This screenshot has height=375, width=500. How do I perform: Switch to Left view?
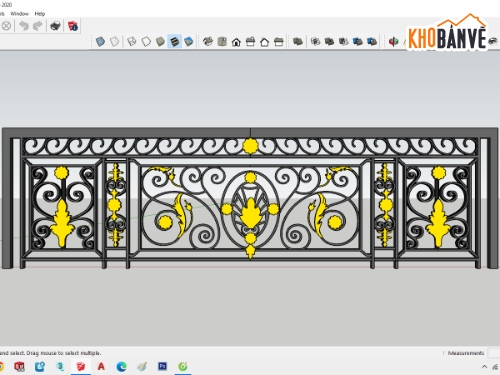click(x=279, y=42)
